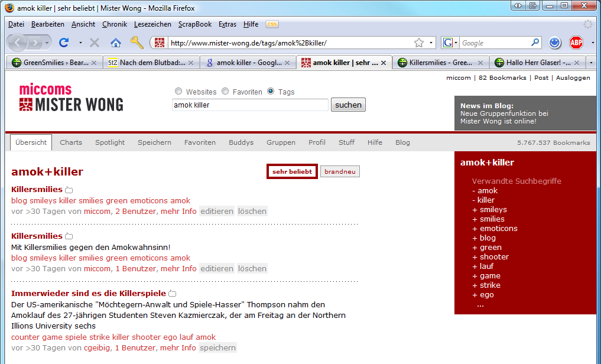Open the list all tabs dropdown
This screenshot has width=601, height=364.
coord(590,63)
